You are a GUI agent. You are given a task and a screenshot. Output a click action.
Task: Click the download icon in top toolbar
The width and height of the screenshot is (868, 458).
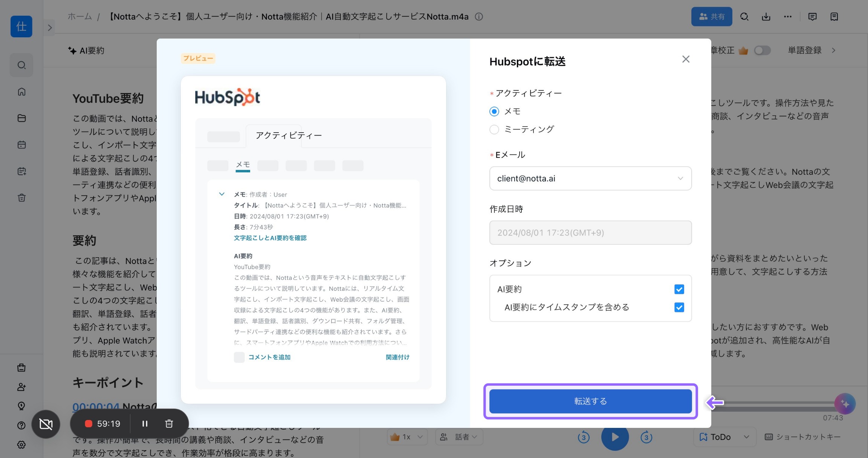766,17
